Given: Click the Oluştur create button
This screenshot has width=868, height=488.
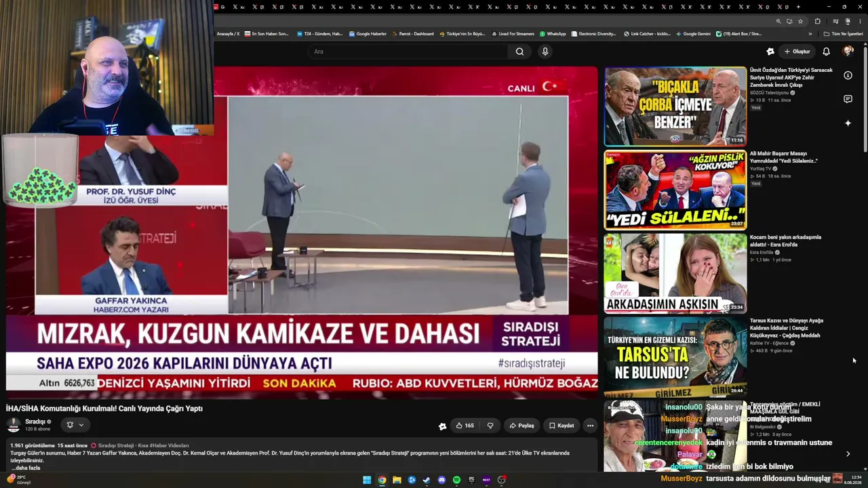Looking at the screenshot, I should pos(797,52).
